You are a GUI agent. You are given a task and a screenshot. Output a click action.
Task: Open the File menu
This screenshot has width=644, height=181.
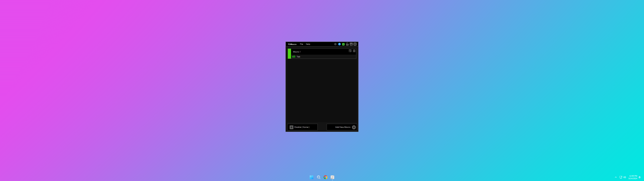(x=301, y=44)
